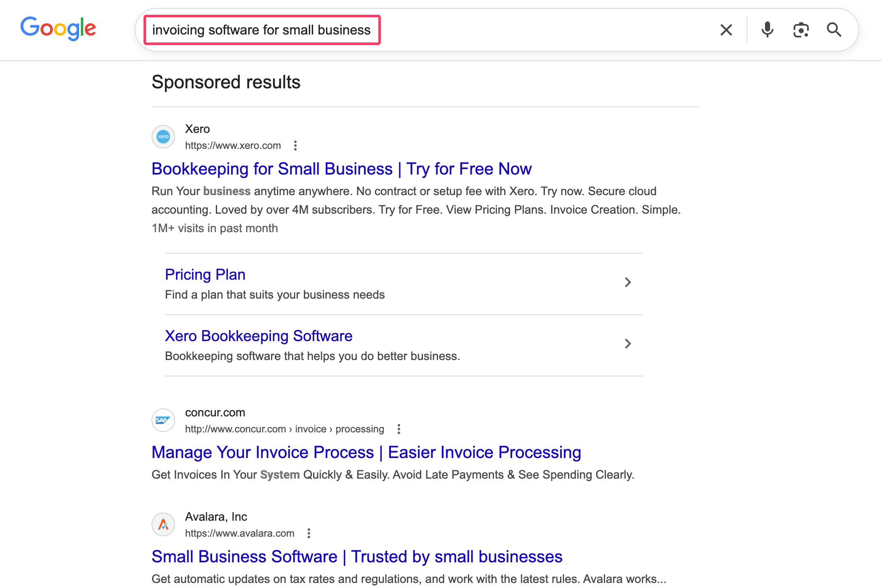Open the Pricing Plan sitelink
This screenshot has height=588, width=882.
tap(205, 274)
